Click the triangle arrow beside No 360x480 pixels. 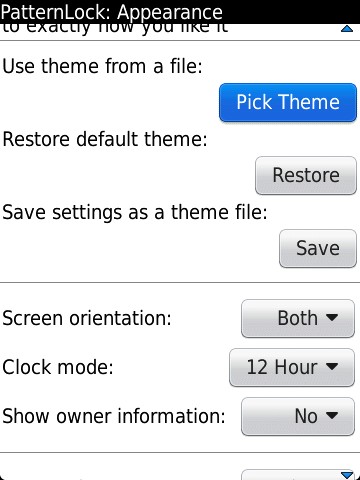[332, 416]
